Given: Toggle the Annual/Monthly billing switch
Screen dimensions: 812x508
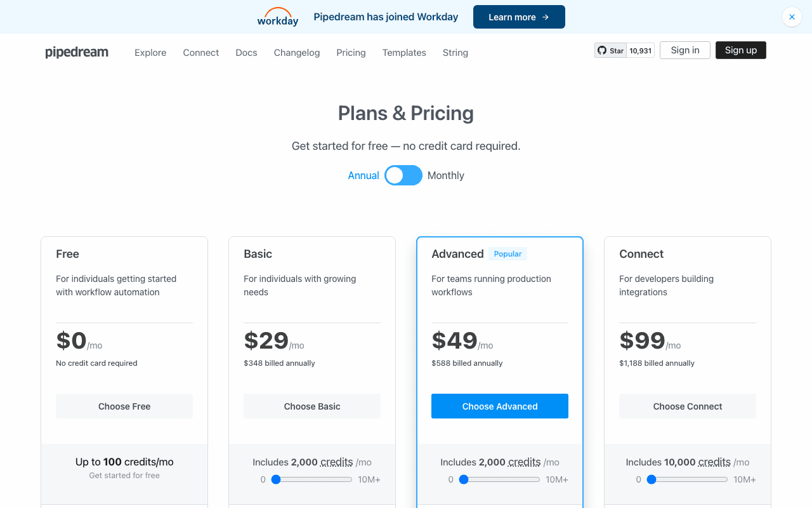Looking at the screenshot, I should click(403, 175).
